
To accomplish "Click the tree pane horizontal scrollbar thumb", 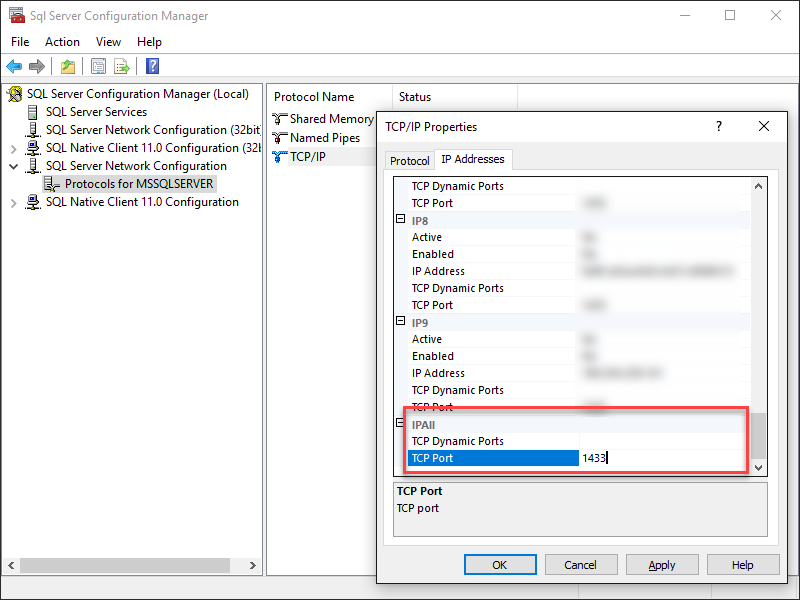I will (124, 565).
